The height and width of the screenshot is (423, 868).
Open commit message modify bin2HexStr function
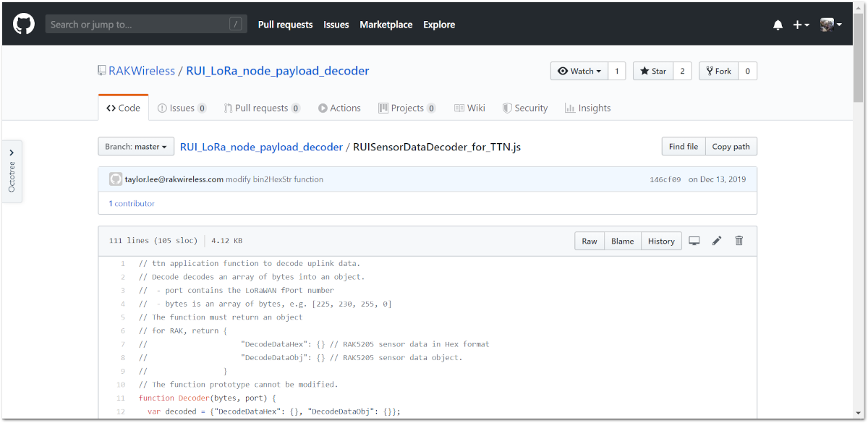click(x=275, y=179)
